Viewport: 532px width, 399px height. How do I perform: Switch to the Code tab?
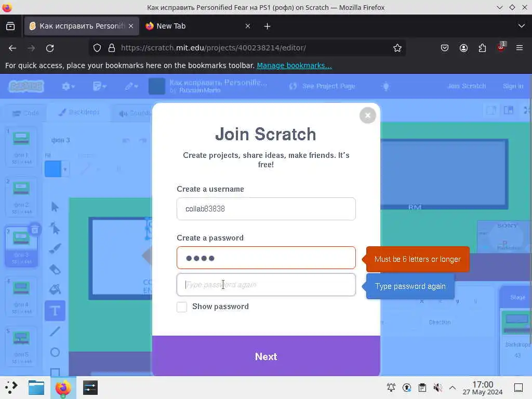point(25,113)
